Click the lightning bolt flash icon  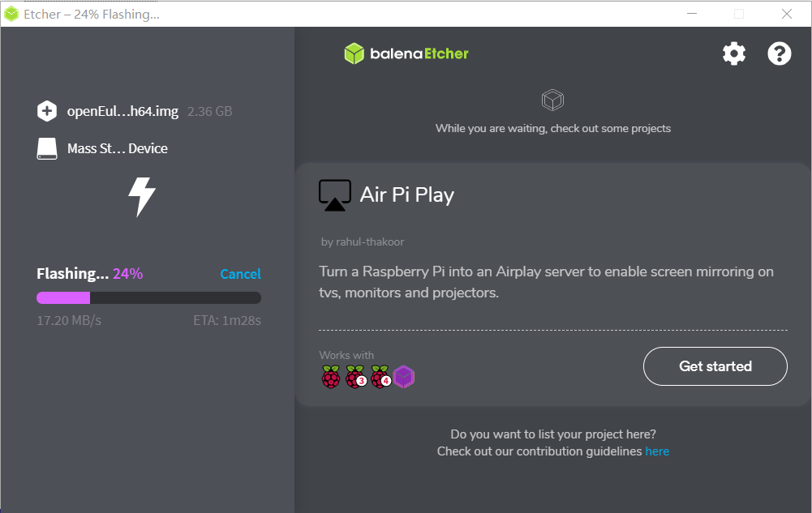tap(142, 196)
